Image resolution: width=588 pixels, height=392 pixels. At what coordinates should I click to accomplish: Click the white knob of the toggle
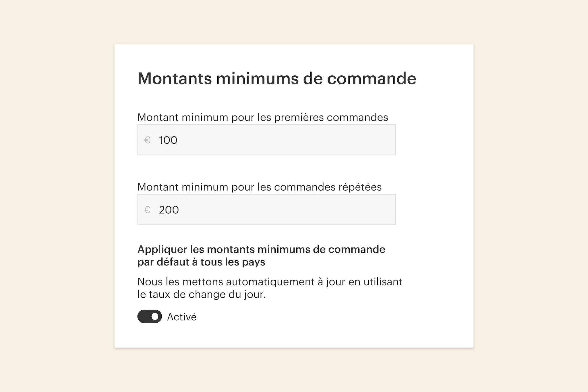pyautogui.click(x=155, y=317)
